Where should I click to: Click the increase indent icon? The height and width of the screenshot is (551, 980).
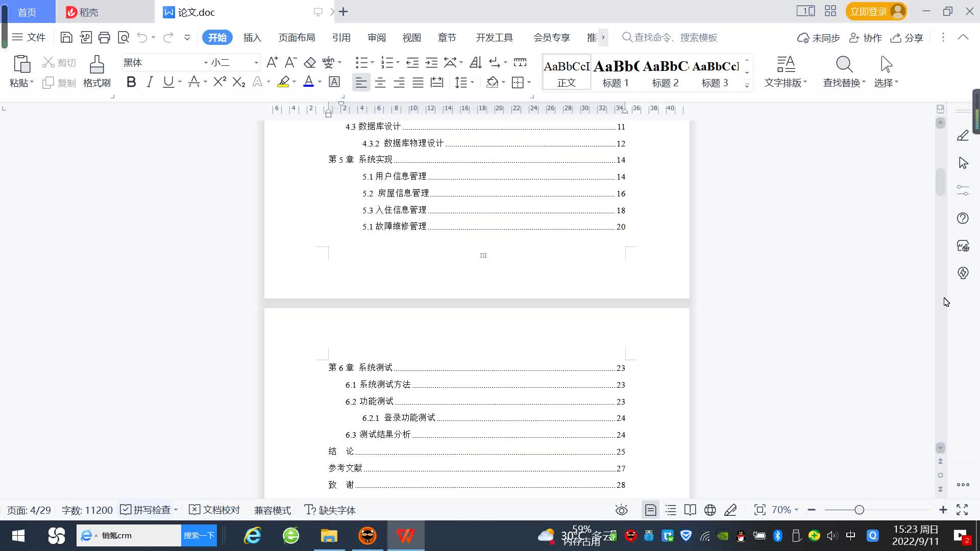431,62
